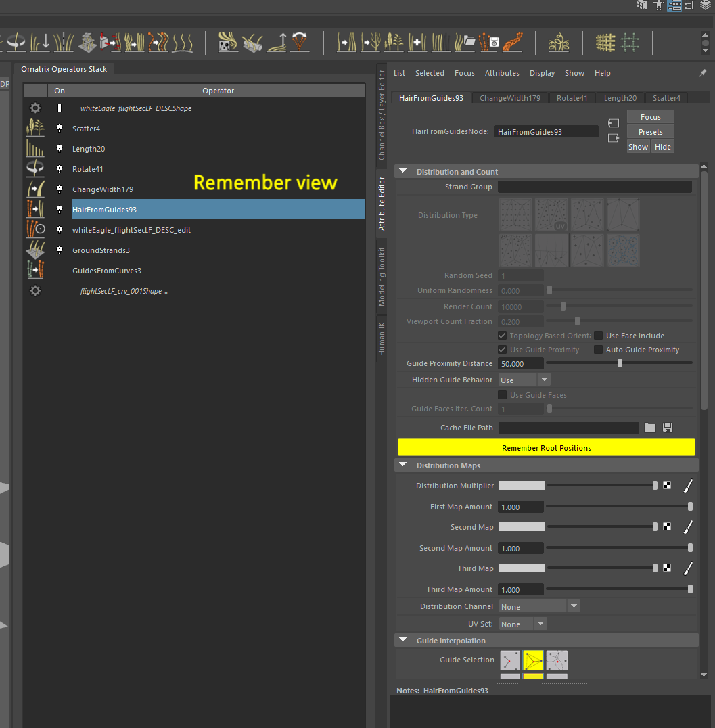The height and width of the screenshot is (728, 715).
Task: Click the checker map icon beside Second Map
Action: [667, 527]
